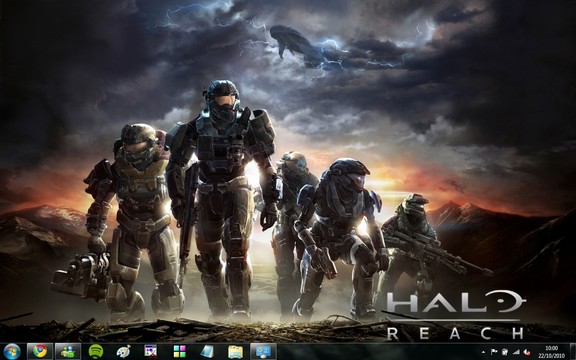
Task: Expand the hidden tray icons arrow
Action: [483, 352]
